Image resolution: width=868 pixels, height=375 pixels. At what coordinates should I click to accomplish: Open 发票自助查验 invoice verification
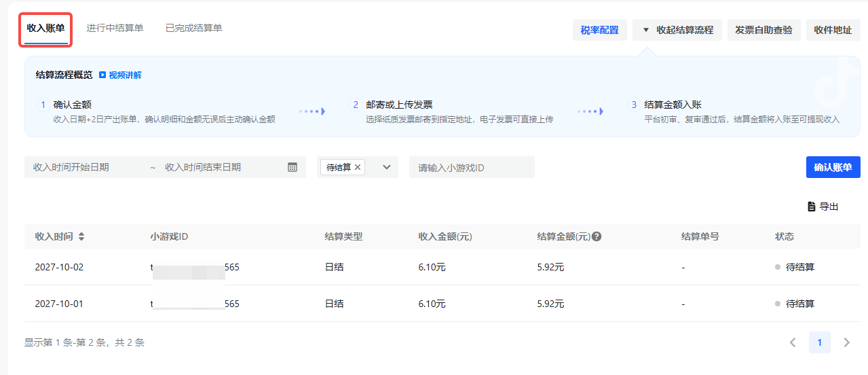763,30
